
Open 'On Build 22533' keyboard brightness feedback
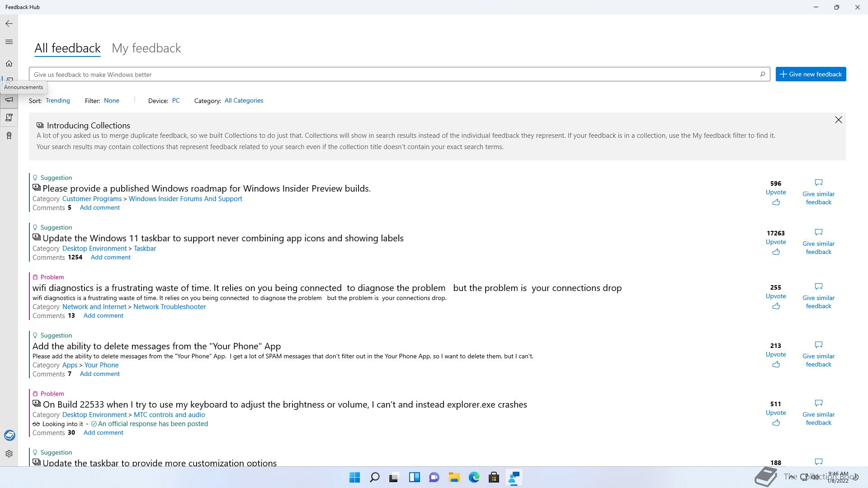point(285,404)
